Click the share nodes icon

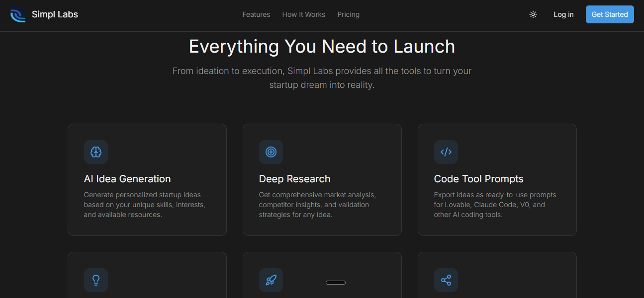(446, 280)
